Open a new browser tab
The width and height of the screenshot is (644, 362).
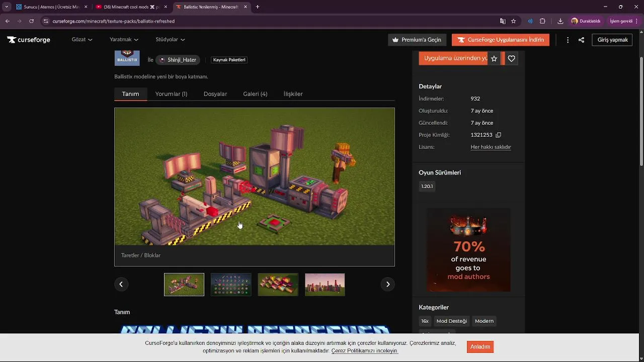coord(258,7)
